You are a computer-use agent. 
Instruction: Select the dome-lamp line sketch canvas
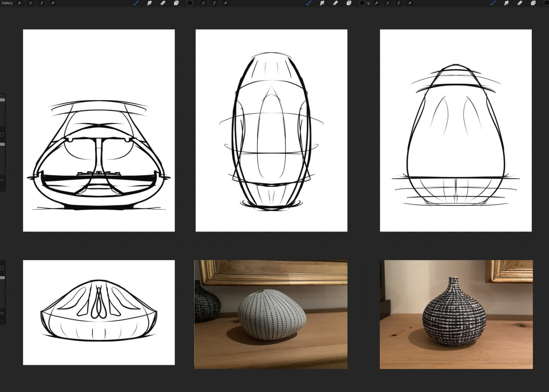[x=99, y=131]
